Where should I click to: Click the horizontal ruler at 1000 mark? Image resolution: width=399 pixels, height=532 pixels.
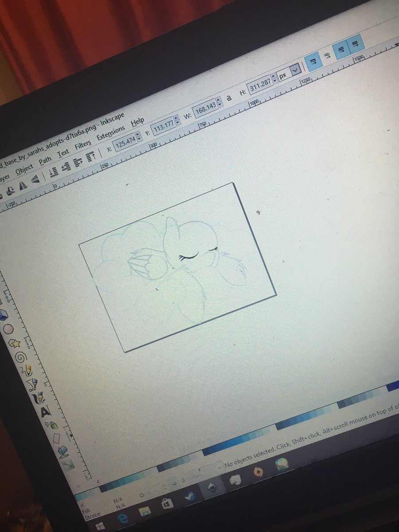click(x=254, y=102)
